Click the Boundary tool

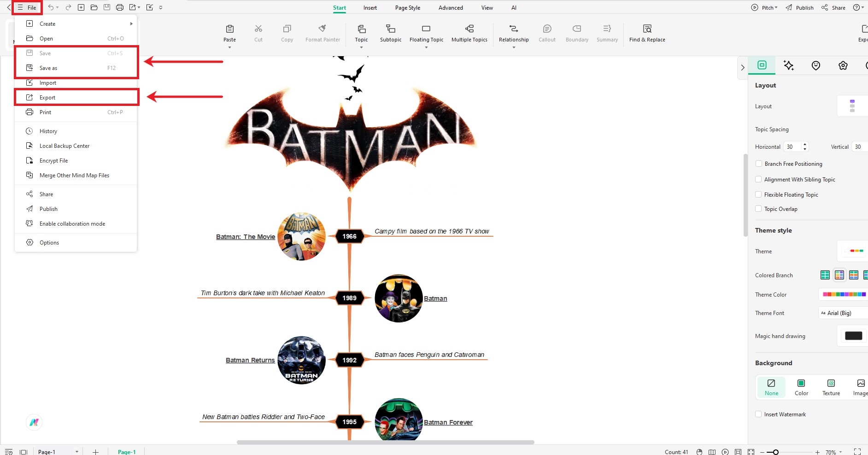(577, 34)
